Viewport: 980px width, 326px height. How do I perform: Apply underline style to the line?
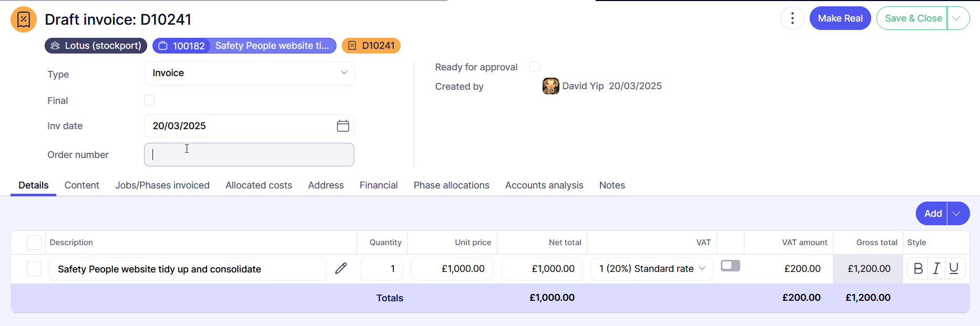954,269
